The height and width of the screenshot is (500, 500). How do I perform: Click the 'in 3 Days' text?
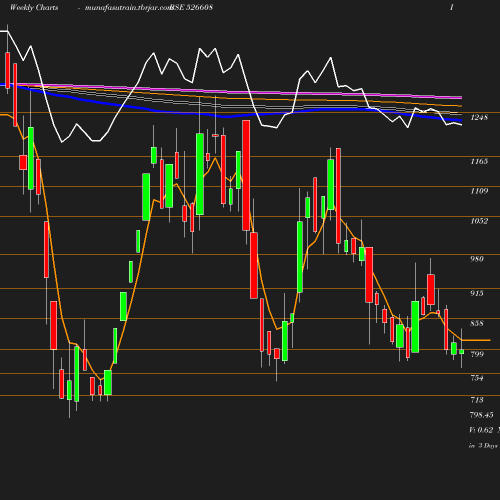tap(483, 446)
